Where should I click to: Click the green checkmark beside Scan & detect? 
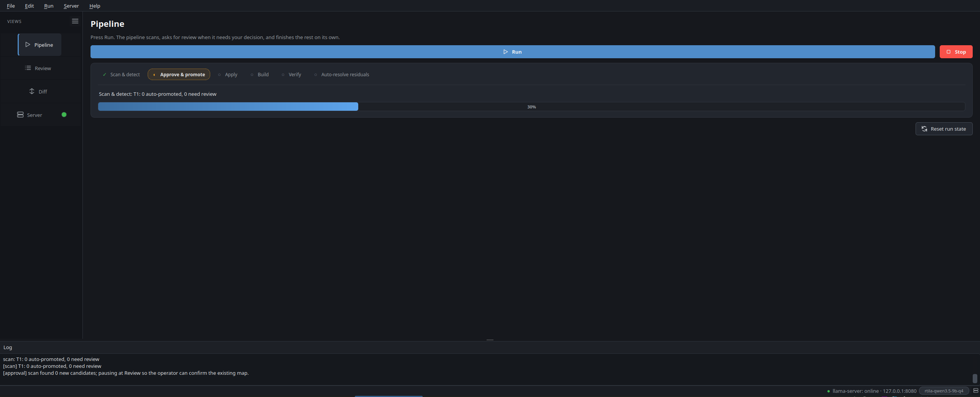tap(104, 74)
